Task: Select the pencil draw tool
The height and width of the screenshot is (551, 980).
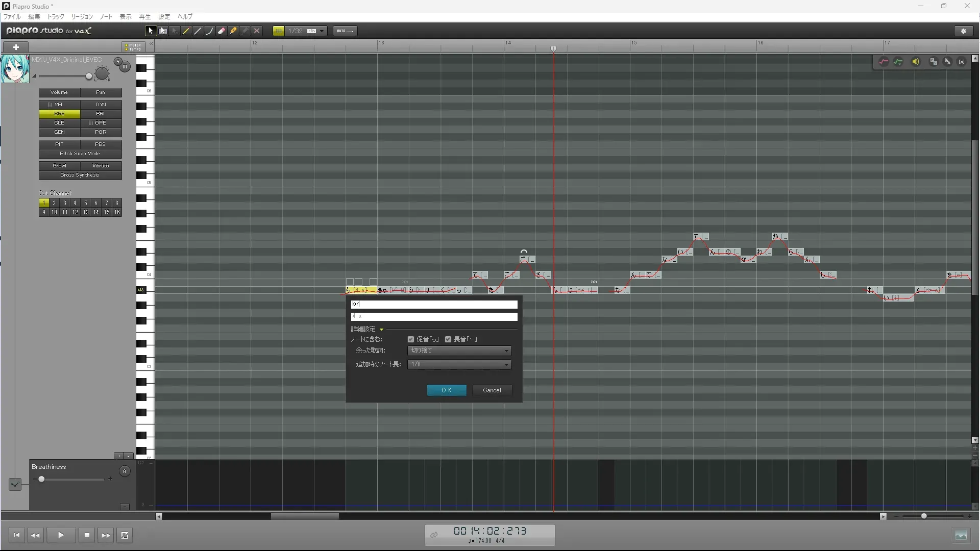Action: pyautogui.click(x=186, y=31)
